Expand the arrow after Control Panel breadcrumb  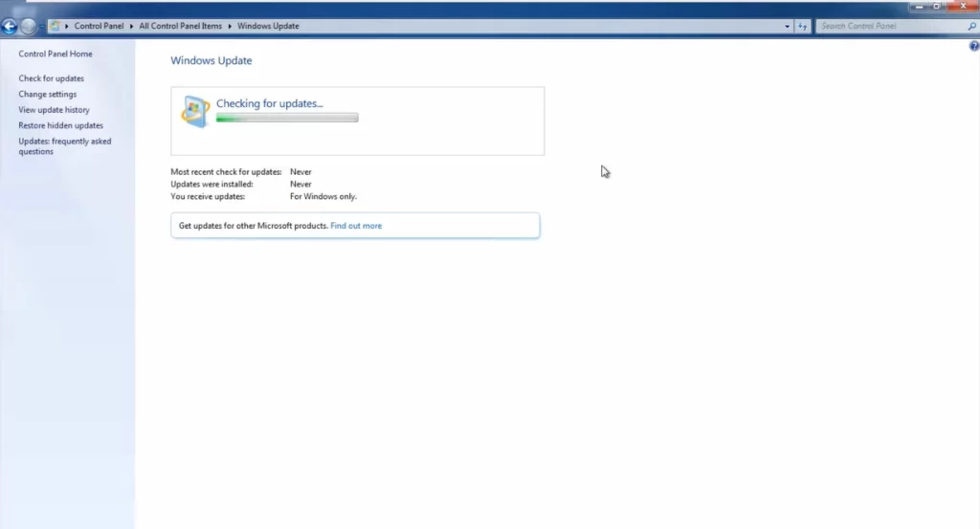click(x=131, y=26)
